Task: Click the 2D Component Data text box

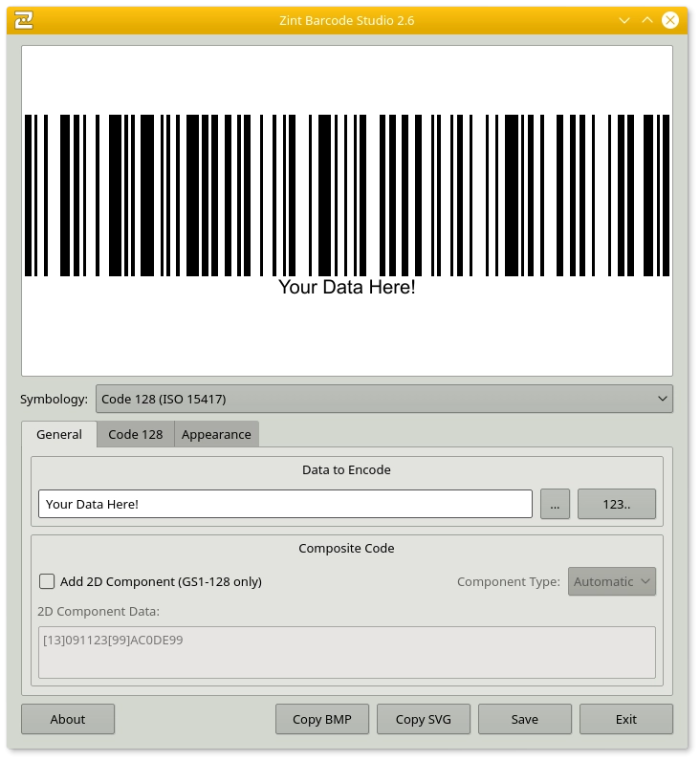Action: point(346,652)
